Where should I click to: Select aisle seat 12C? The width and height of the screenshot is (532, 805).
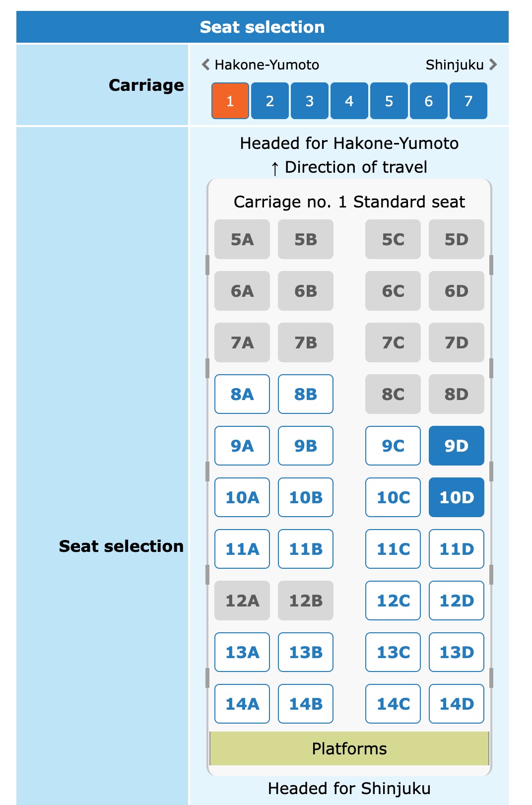(x=392, y=601)
